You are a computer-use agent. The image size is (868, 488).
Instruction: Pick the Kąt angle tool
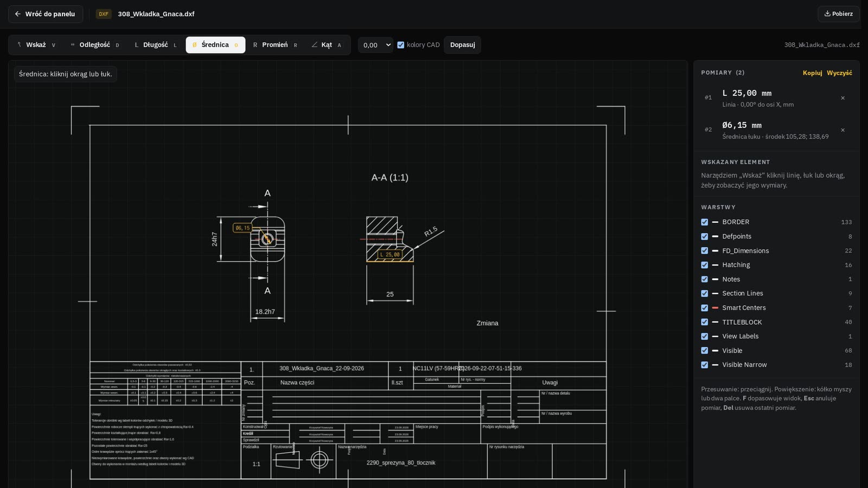point(326,45)
